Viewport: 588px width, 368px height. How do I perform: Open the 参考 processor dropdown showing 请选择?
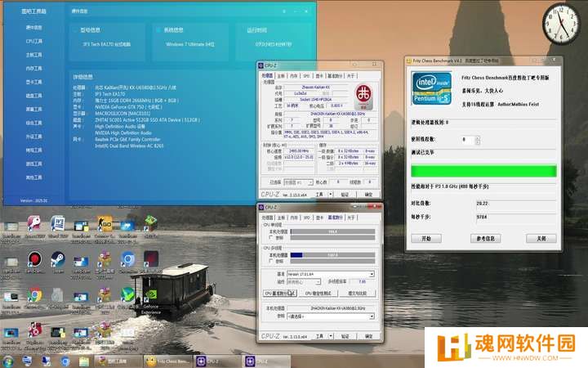pos(331,316)
